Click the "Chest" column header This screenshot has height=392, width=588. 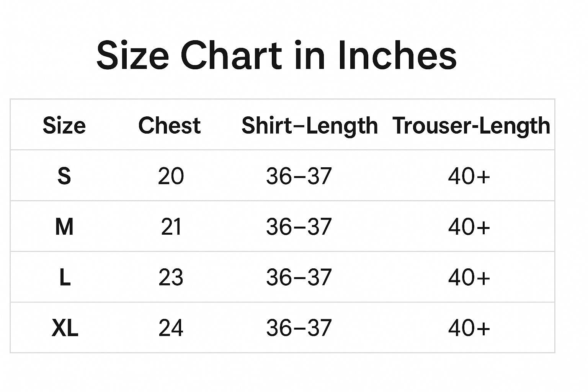click(x=169, y=126)
